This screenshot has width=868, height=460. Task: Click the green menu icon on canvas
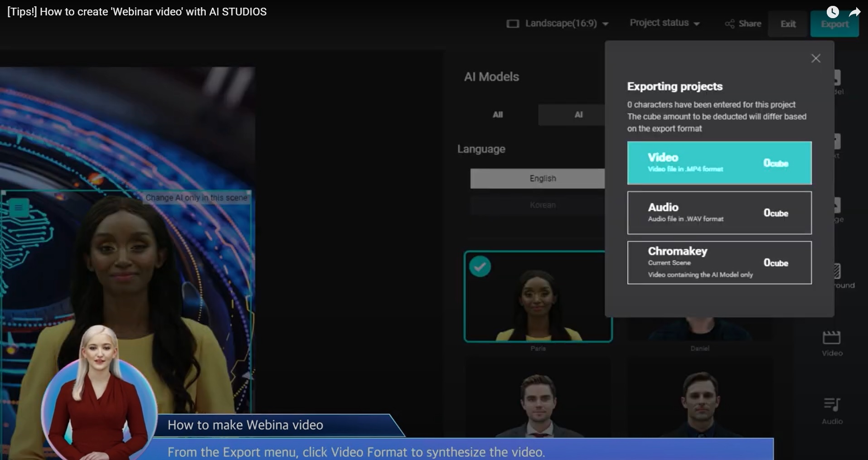point(19,208)
